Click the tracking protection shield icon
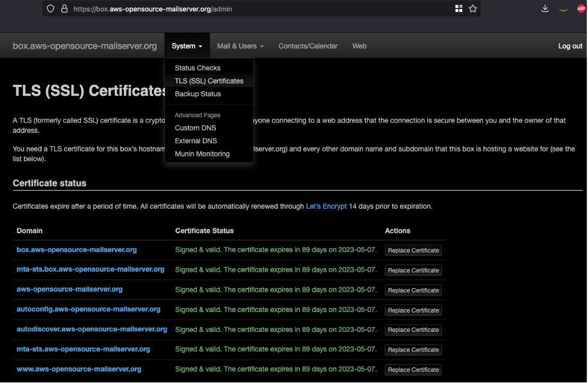Viewport: 588px width, 383px height. (51, 9)
